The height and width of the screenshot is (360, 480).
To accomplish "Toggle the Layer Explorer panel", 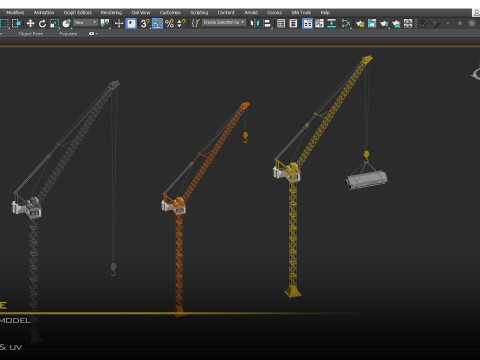I will [293, 23].
